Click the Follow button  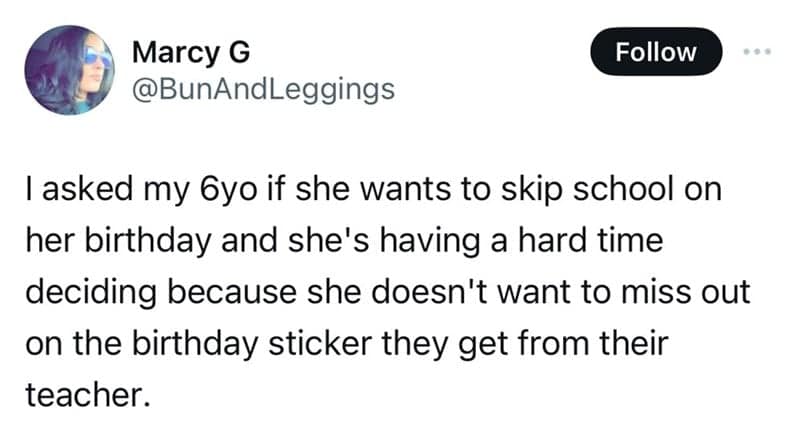[x=656, y=51]
